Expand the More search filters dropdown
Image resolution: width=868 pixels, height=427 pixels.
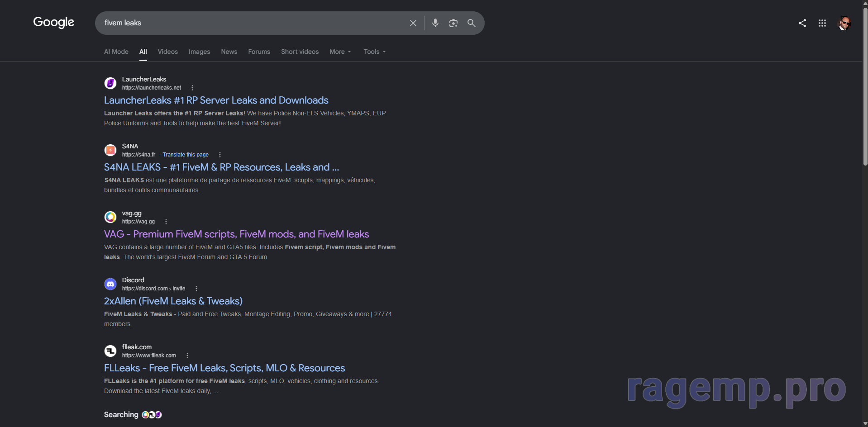coord(340,52)
